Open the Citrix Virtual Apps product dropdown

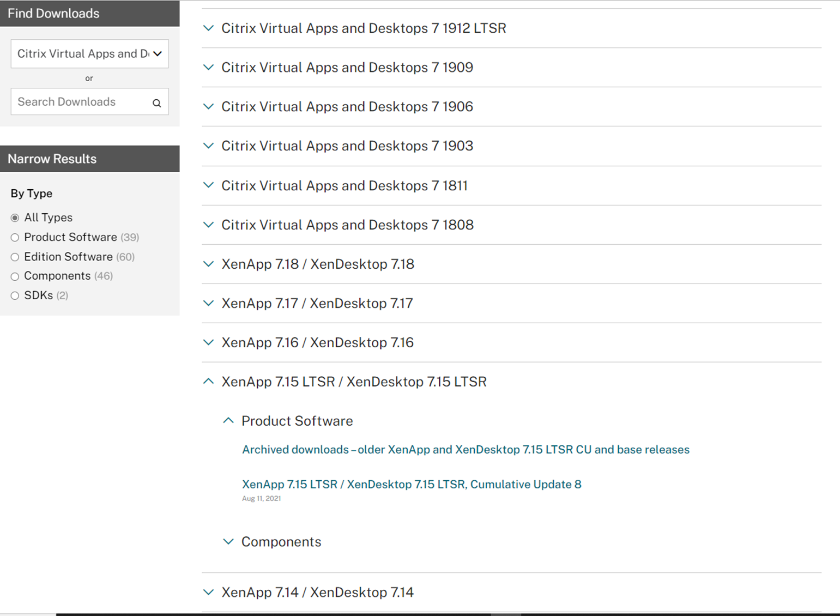[89, 53]
